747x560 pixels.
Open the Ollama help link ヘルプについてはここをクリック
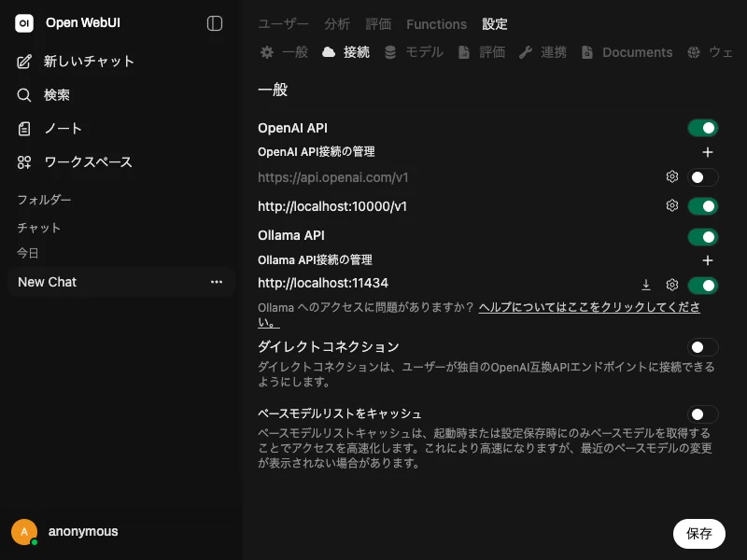click(589, 307)
